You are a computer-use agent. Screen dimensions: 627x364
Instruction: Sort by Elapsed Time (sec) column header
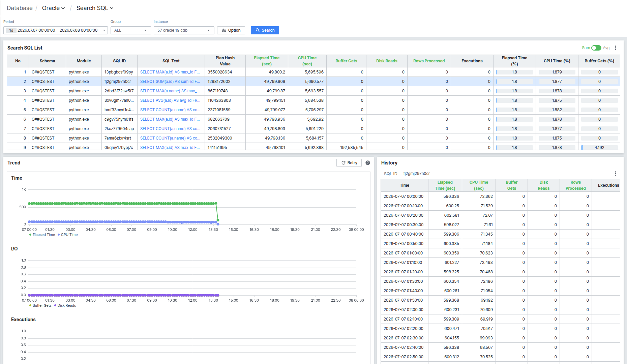coord(267,61)
